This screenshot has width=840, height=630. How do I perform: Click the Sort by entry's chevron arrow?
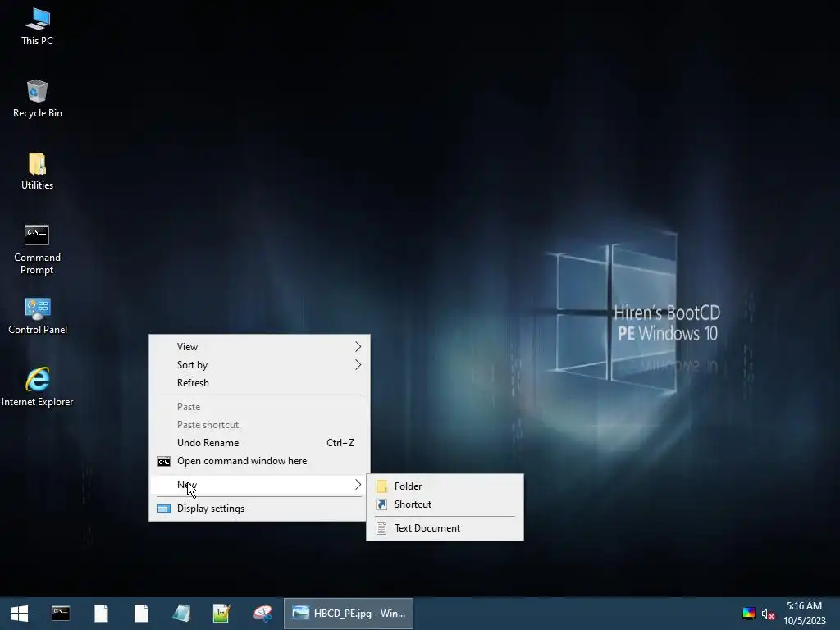point(358,365)
